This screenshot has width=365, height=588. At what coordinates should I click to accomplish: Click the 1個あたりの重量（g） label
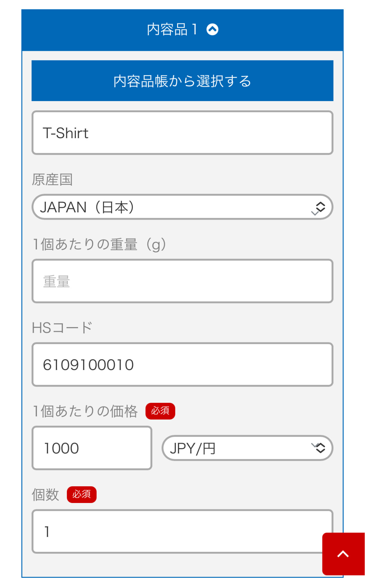click(99, 245)
